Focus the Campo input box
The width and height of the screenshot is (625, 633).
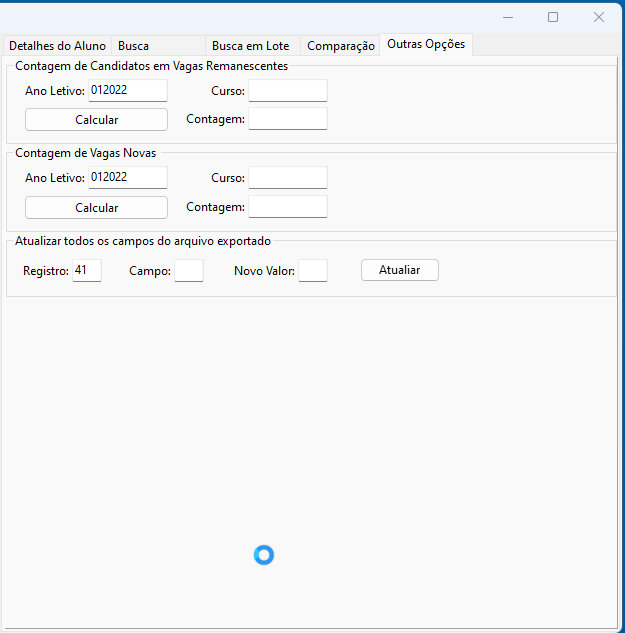click(x=188, y=271)
